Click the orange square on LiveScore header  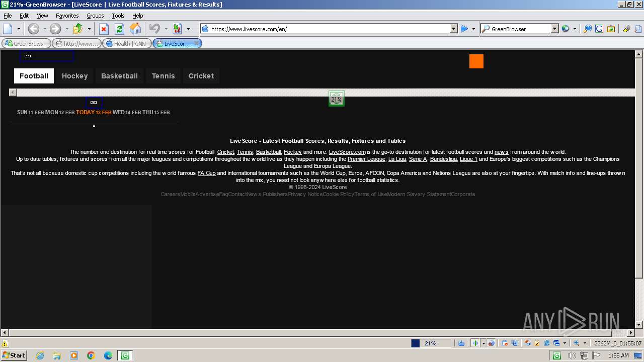476,61
